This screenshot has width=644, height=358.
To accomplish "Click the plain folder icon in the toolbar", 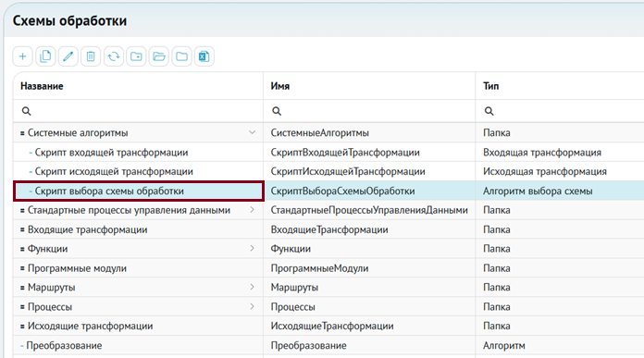I will pyautogui.click(x=181, y=56).
